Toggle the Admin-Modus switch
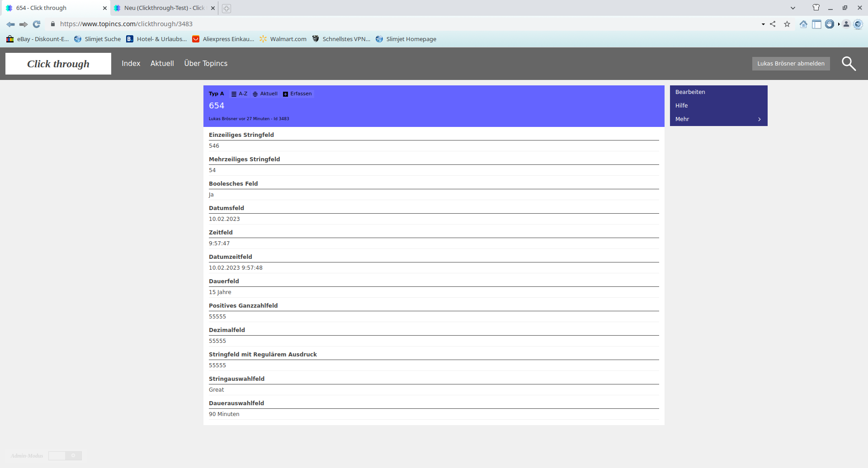The width and height of the screenshot is (868, 468). (65, 455)
